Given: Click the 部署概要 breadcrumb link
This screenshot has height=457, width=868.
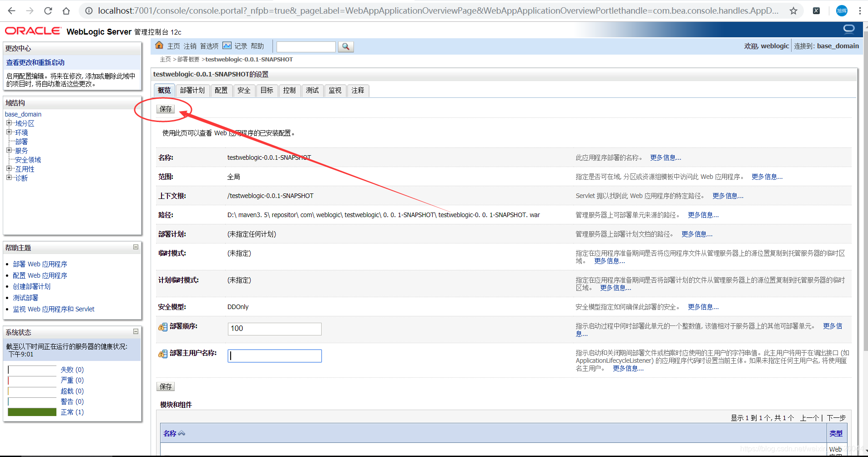Looking at the screenshot, I should pyautogui.click(x=188, y=60).
